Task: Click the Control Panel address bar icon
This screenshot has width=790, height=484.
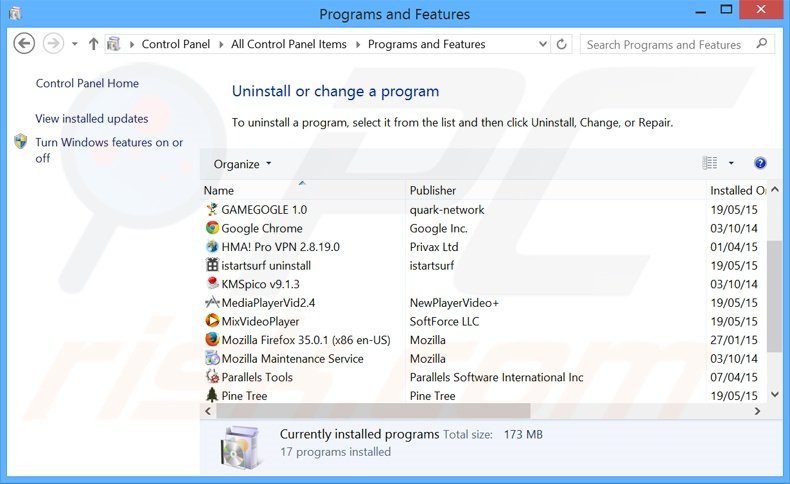Action: (x=114, y=44)
